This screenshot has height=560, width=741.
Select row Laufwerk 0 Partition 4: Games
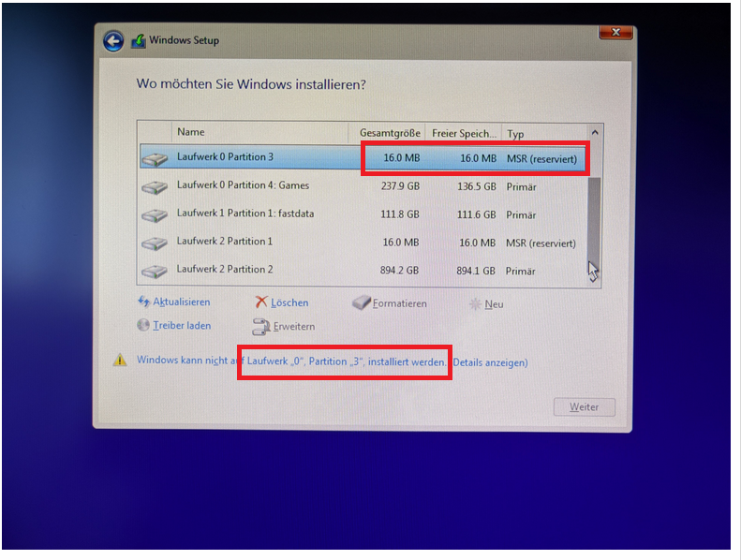click(x=363, y=185)
